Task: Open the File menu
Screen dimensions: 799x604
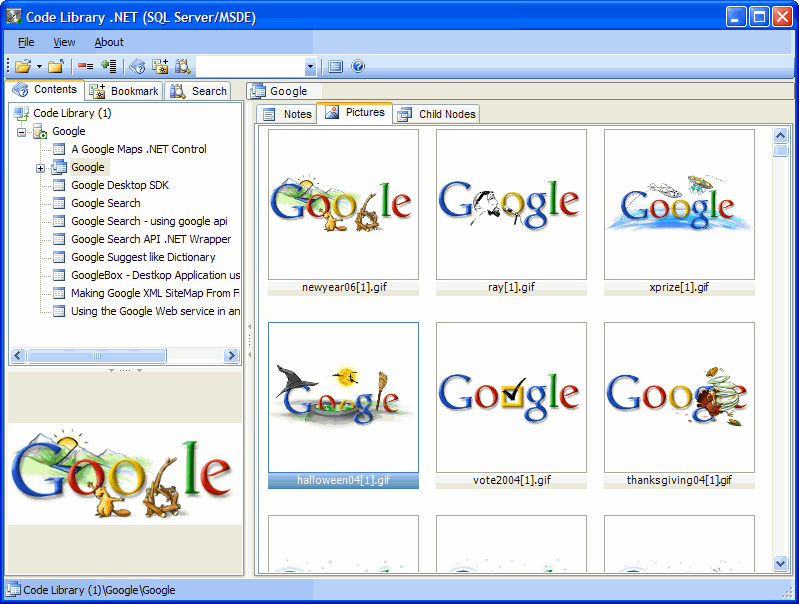Action: (26, 42)
